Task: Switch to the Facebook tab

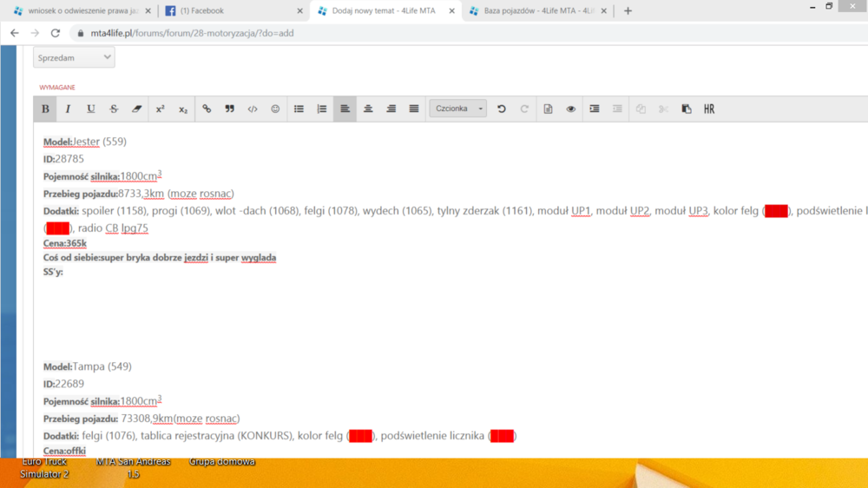Action: pos(234,10)
